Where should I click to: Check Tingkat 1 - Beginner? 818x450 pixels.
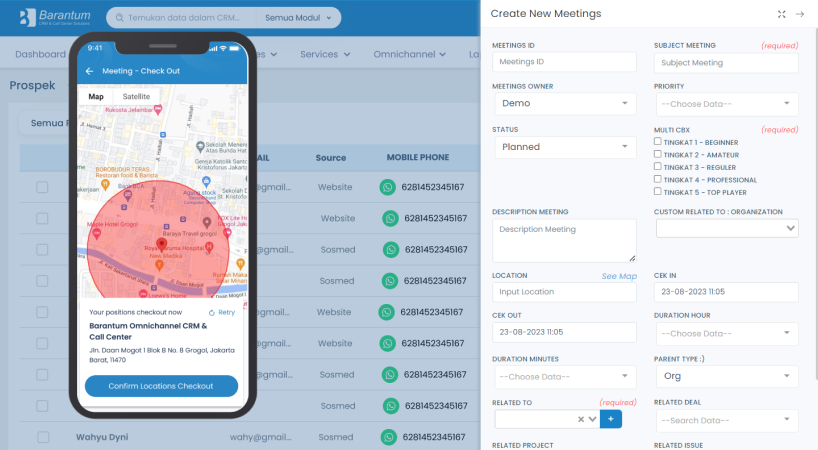[x=658, y=141]
